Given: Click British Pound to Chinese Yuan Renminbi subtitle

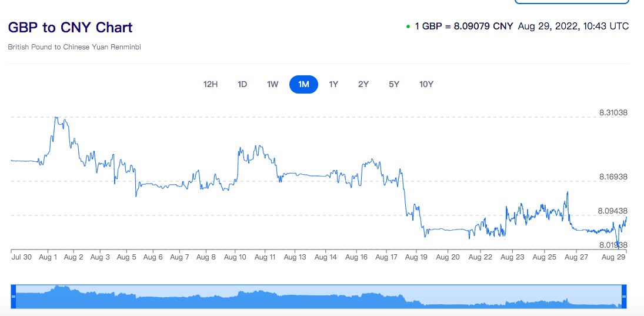Looking at the screenshot, I should tap(74, 46).
